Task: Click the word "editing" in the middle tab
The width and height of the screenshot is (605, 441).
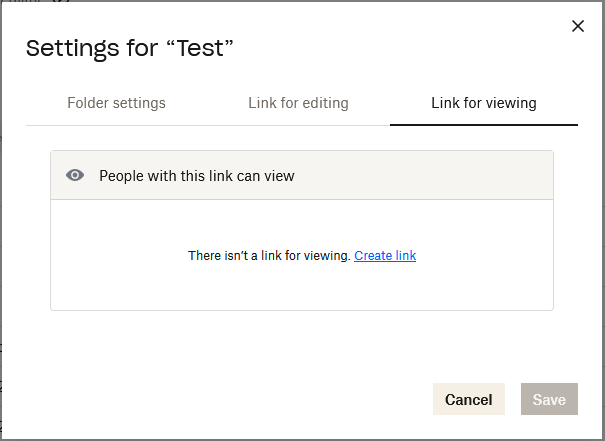Action: tap(324, 103)
